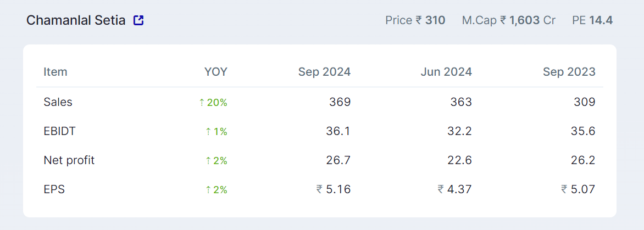Click the Item column header
Image resolution: width=644 pixels, height=230 pixels.
pyautogui.click(x=55, y=72)
